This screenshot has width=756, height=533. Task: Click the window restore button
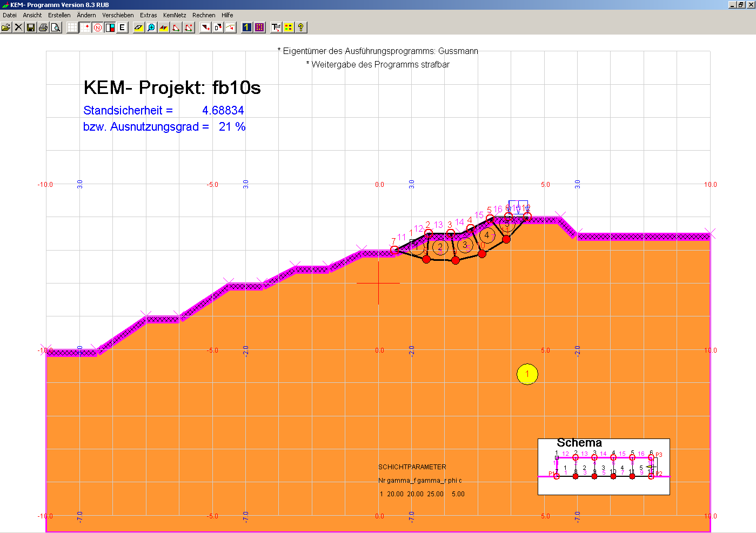click(741, 4)
